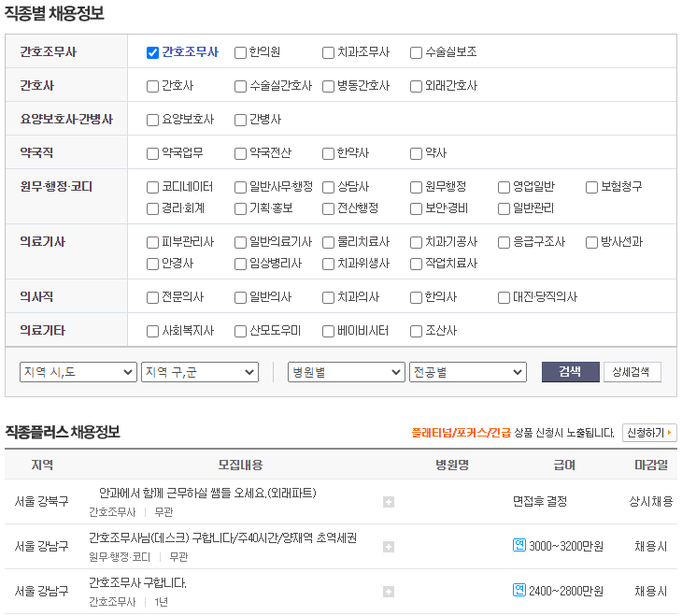Select the 전문의사 checkbox
This screenshot has height=616, width=682.
[152, 298]
